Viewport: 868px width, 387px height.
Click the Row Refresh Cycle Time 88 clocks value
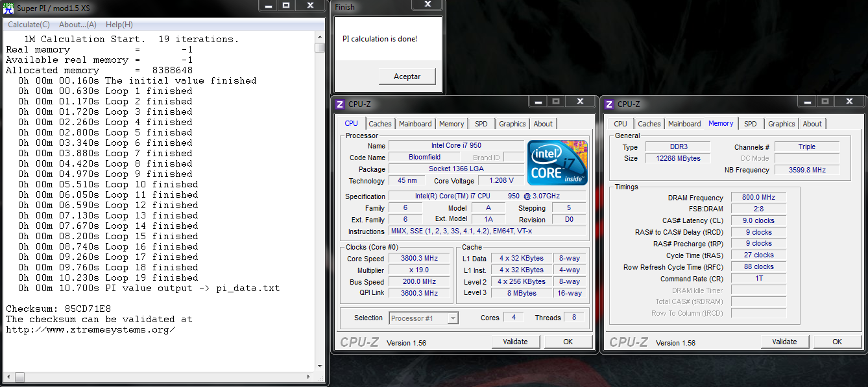758,267
